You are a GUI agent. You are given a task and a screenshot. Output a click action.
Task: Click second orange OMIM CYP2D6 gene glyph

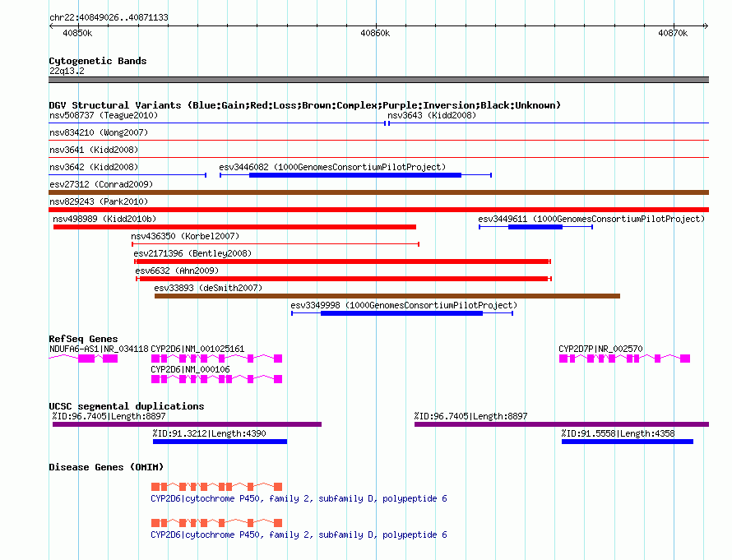pos(216,523)
